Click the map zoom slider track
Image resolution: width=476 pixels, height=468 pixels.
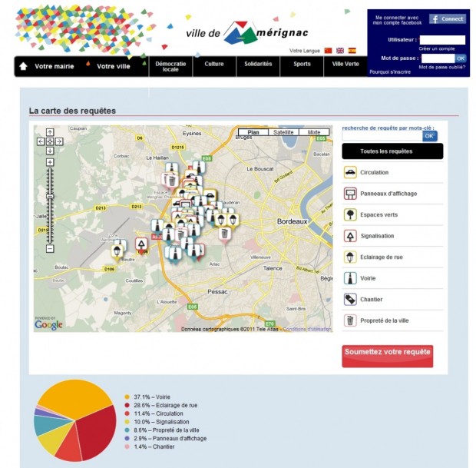tap(50, 204)
